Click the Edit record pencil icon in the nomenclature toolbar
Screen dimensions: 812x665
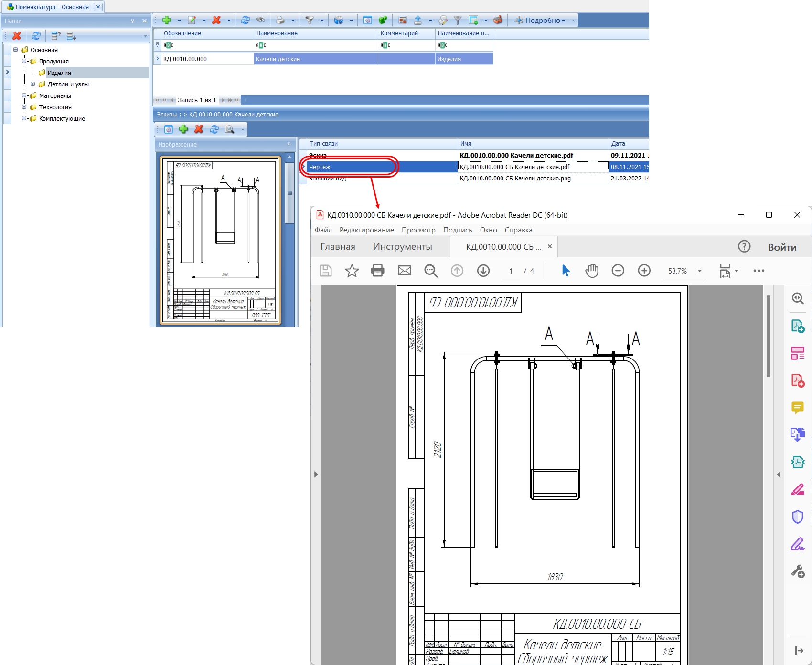(x=192, y=20)
